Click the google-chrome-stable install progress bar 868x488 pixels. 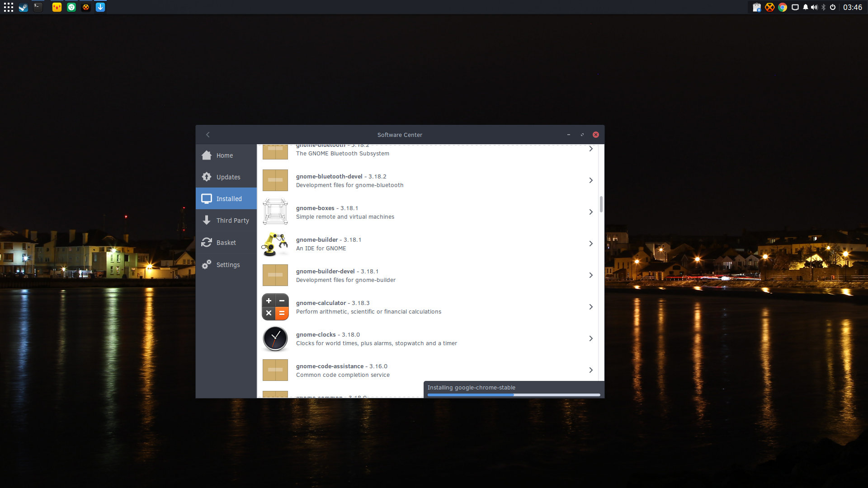click(x=514, y=395)
